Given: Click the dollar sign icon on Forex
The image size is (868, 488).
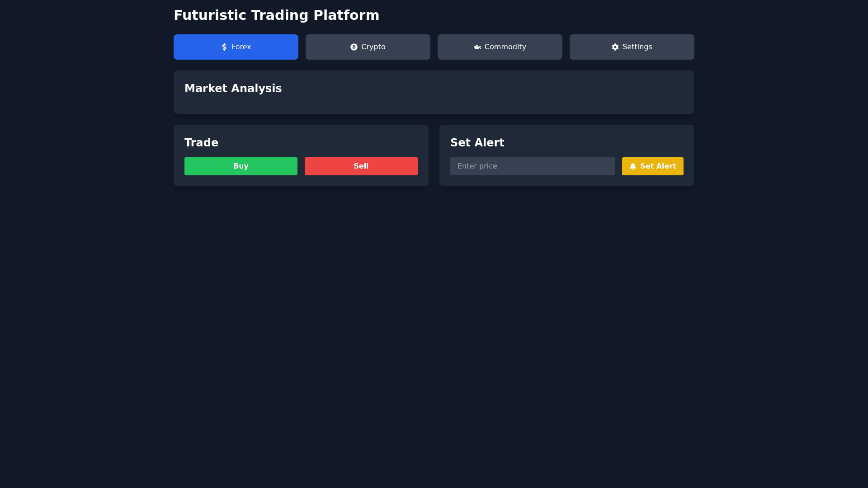Looking at the screenshot, I should tap(224, 47).
